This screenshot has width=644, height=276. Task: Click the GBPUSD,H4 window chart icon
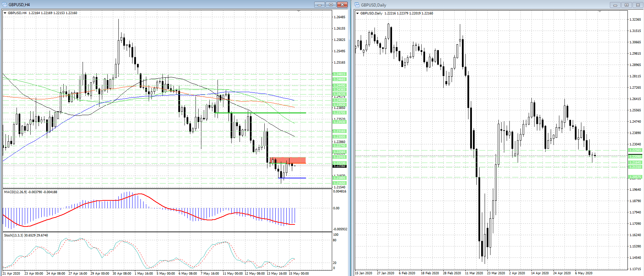pyautogui.click(x=5, y=5)
